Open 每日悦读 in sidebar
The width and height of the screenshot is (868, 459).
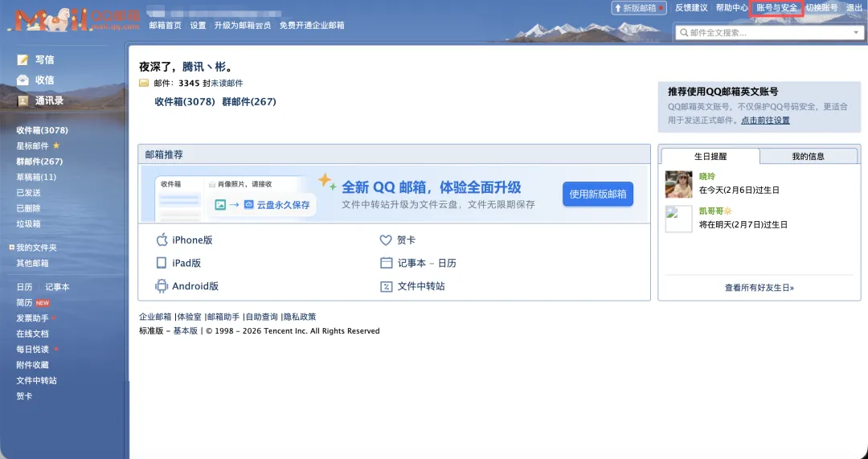coord(33,350)
